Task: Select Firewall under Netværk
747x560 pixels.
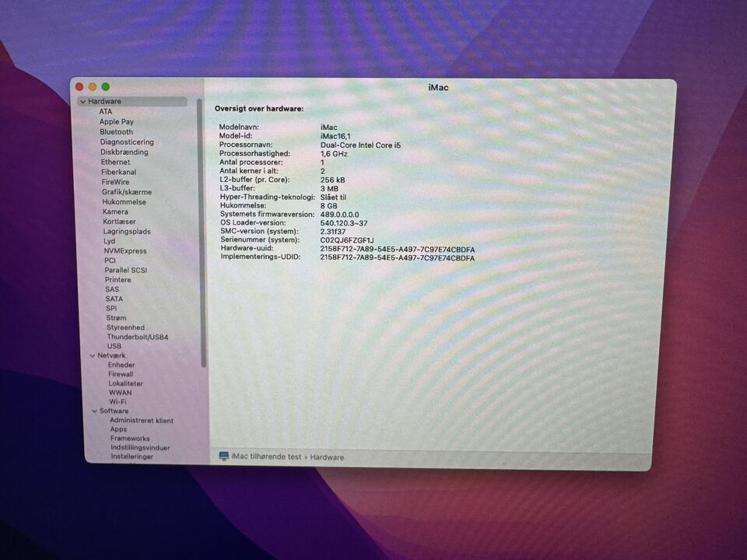Action: tap(121, 374)
